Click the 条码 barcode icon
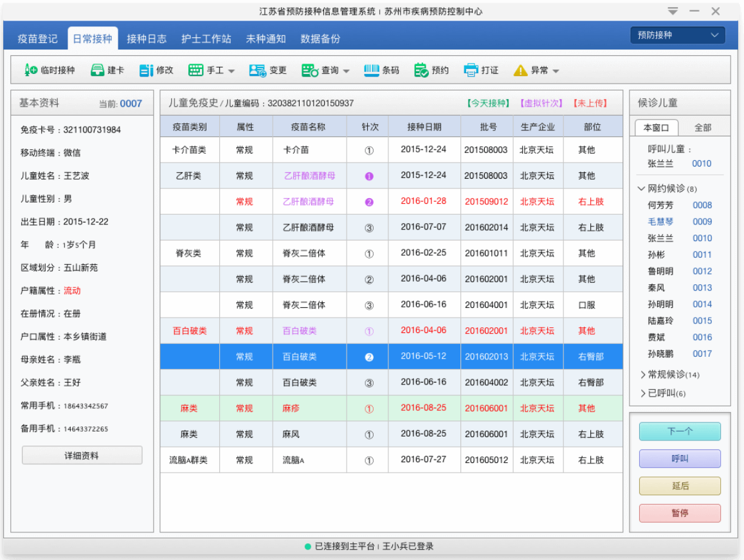 372,70
